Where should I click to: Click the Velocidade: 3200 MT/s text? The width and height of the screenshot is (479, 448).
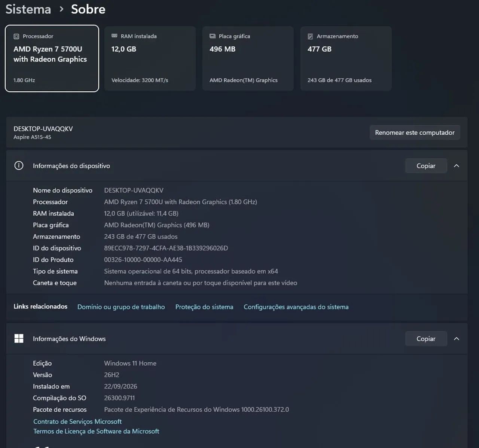[140, 80]
